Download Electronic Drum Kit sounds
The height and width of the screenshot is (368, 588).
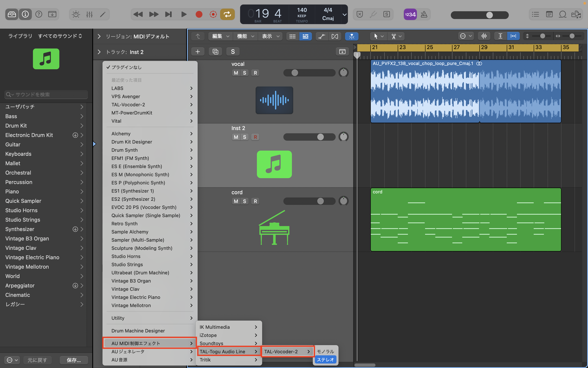tap(75, 135)
